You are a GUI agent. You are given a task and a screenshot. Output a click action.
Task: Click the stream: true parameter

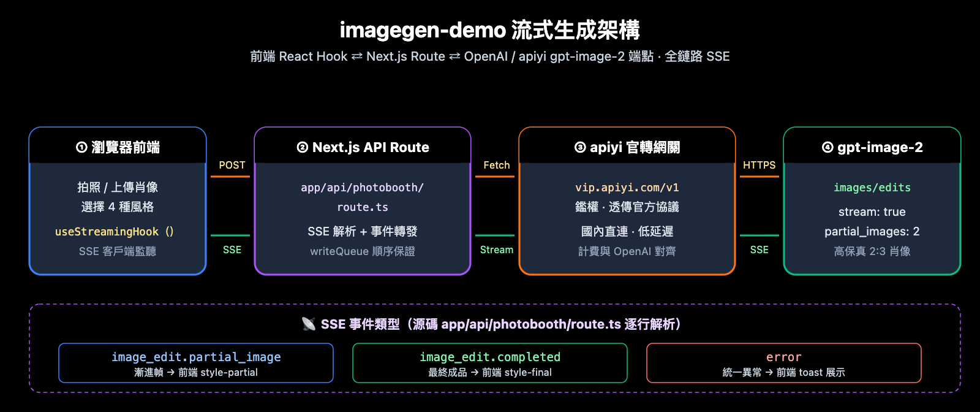tap(872, 212)
